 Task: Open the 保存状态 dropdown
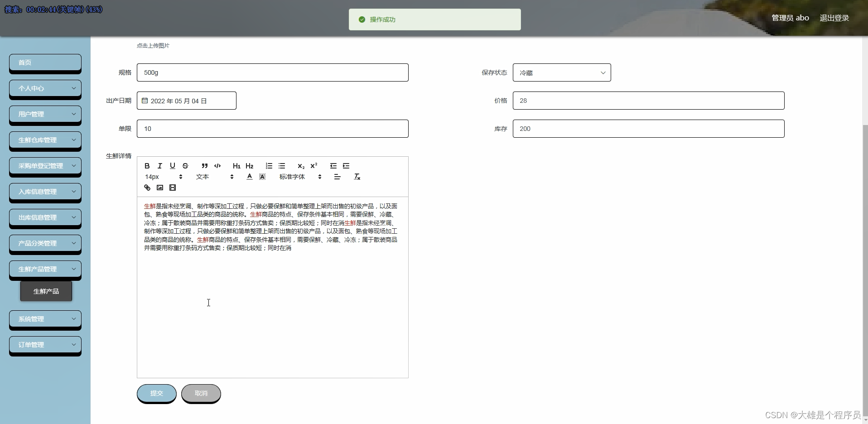(562, 72)
